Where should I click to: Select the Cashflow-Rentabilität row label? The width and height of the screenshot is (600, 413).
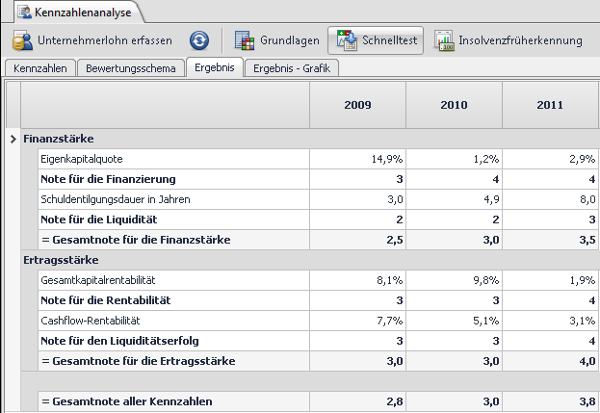pyautogui.click(x=90, y=320)
